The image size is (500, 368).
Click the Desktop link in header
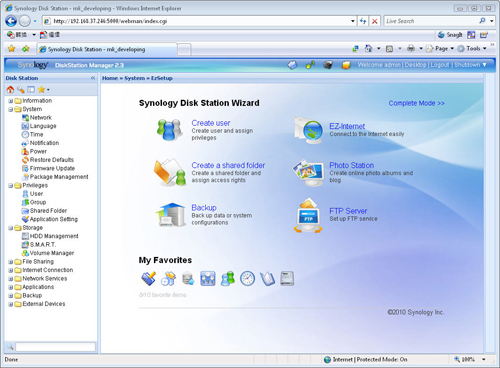pyautogui.click(x=415, y=65)
